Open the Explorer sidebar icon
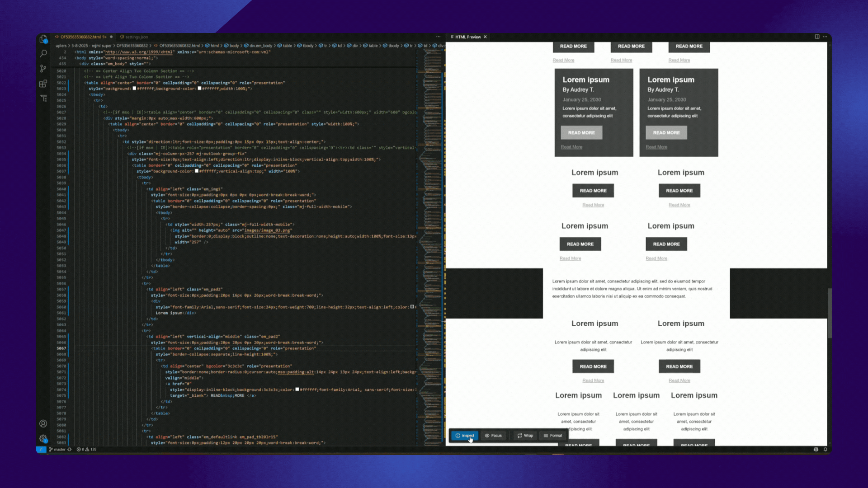This screenshot has width=868, height=488. point(43,38)
